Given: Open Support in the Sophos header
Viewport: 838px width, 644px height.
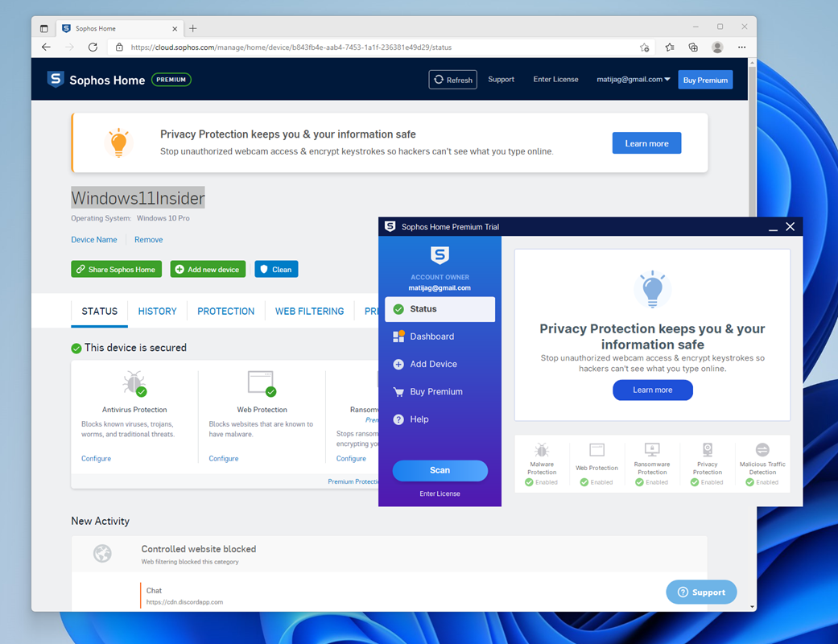Looking at the screenshot, I should 501,79.
